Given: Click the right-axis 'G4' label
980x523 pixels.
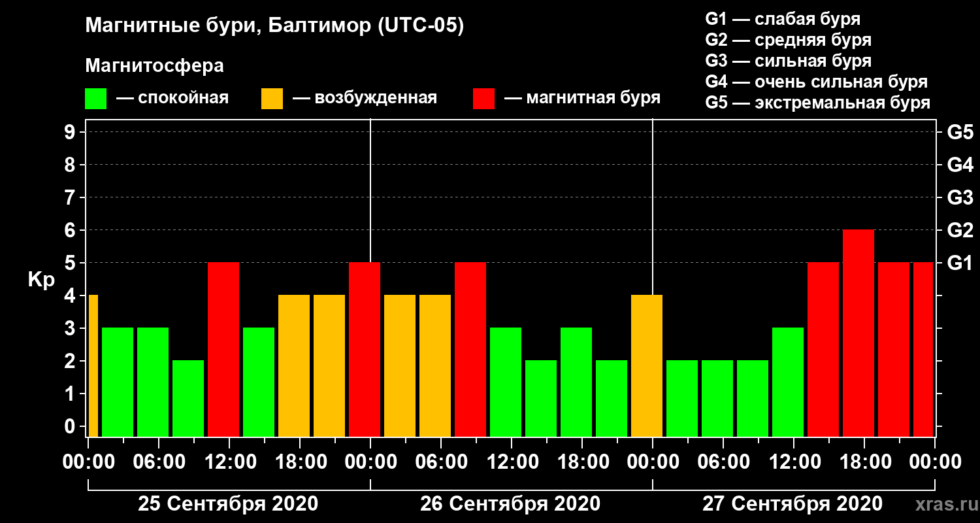Looking at the screenshot, I should pyautogui.click(x=960, y=165).
